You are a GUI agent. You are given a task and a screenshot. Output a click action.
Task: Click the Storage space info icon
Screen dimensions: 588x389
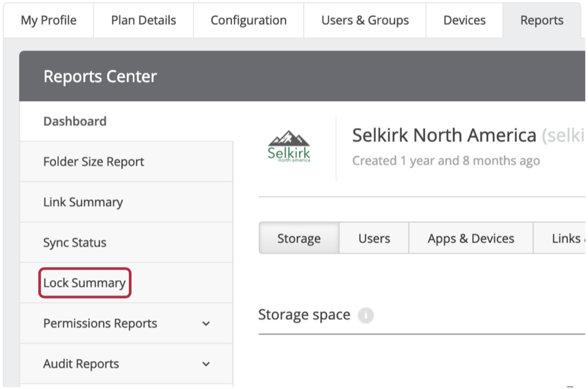click(x=366, y=315)
